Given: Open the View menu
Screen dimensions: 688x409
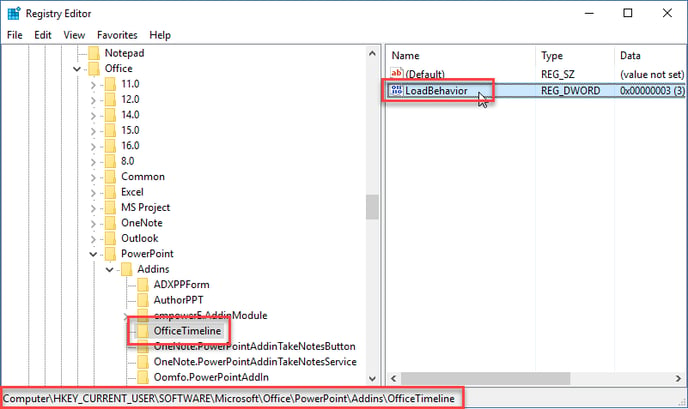Looking at the screenshot, I should [74, 35].
